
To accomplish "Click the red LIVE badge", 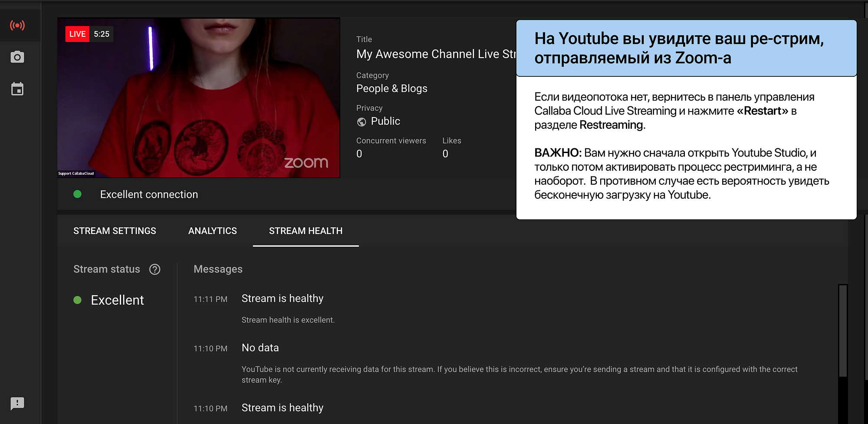I will tap(77, 34).
